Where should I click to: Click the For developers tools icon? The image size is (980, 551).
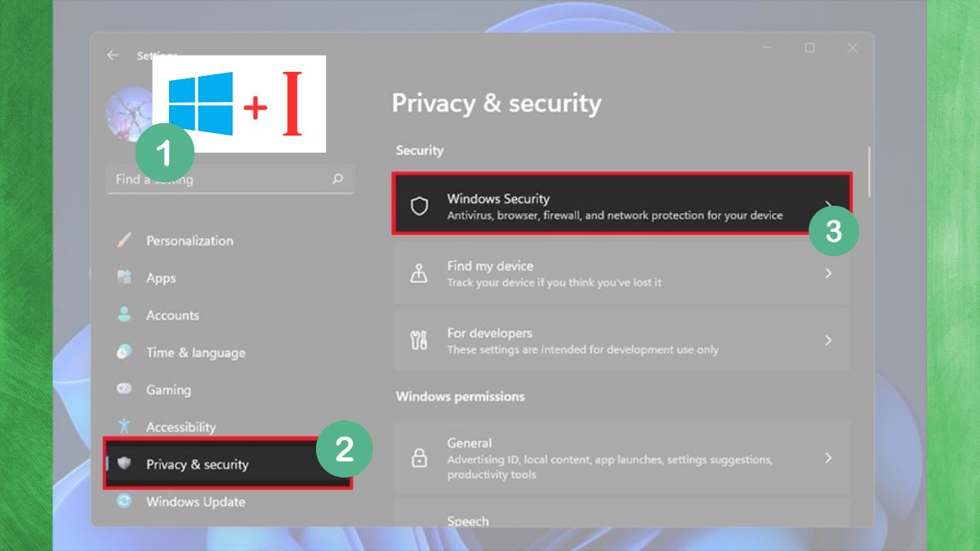coord(419,340)
